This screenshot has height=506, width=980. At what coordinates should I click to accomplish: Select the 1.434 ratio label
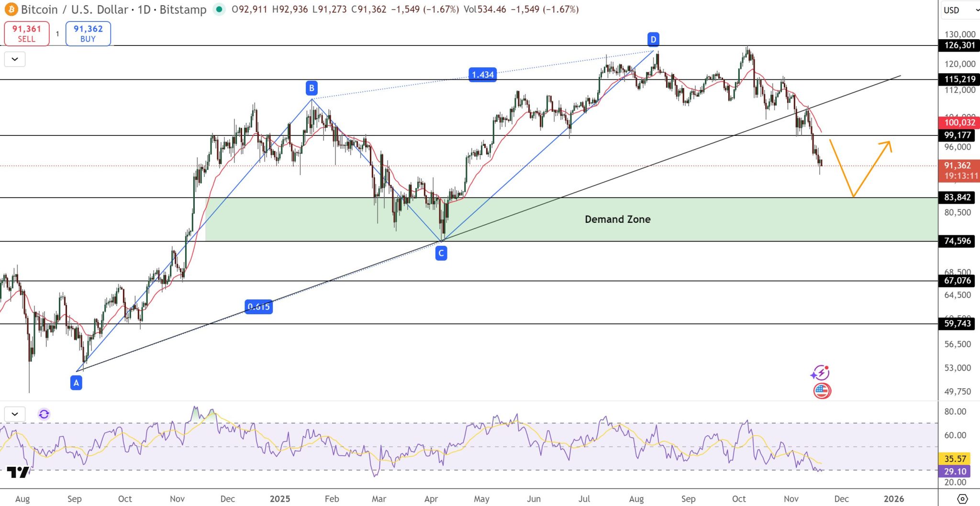(x=482, y=75)
